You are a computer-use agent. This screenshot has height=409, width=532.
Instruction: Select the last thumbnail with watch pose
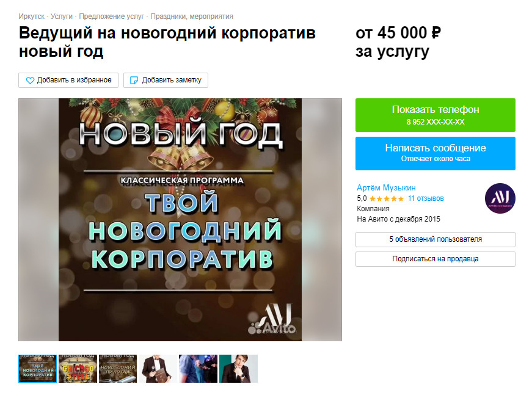pyautogui.click(x=239, y=369)
